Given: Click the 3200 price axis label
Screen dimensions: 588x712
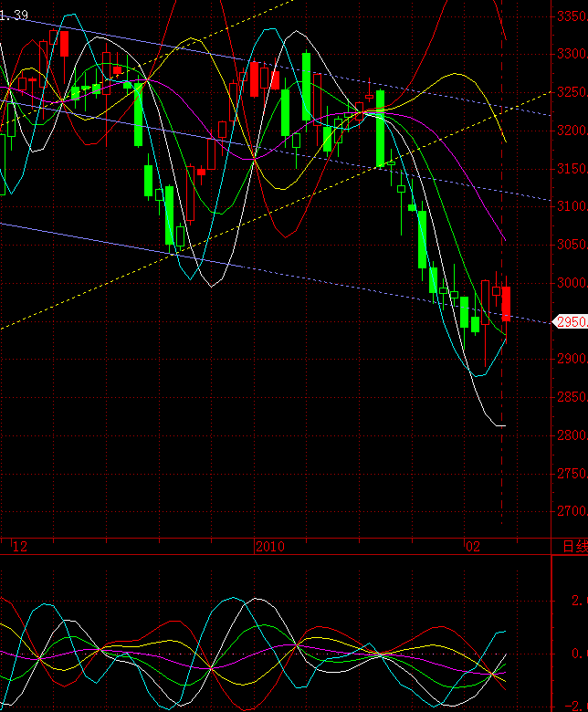Looking at the screenshot, I should click(572, 131).
